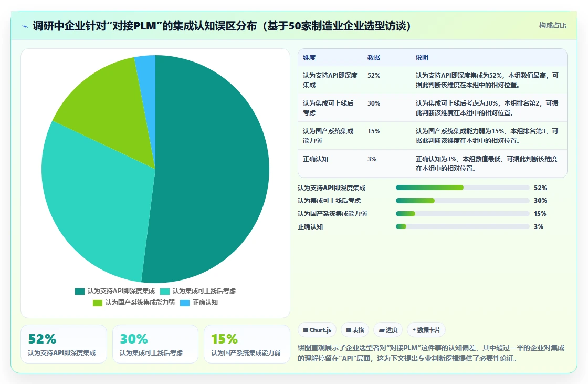Click the 30% progress bar

click(463, 201)
